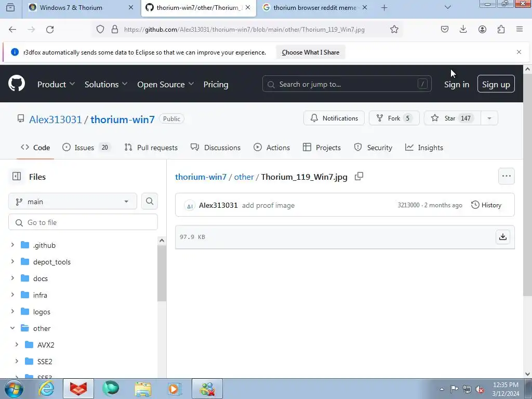The height and width of the screenshot is (399, 532).
Task: Open the Actions tab
Action: pos(272,148)
